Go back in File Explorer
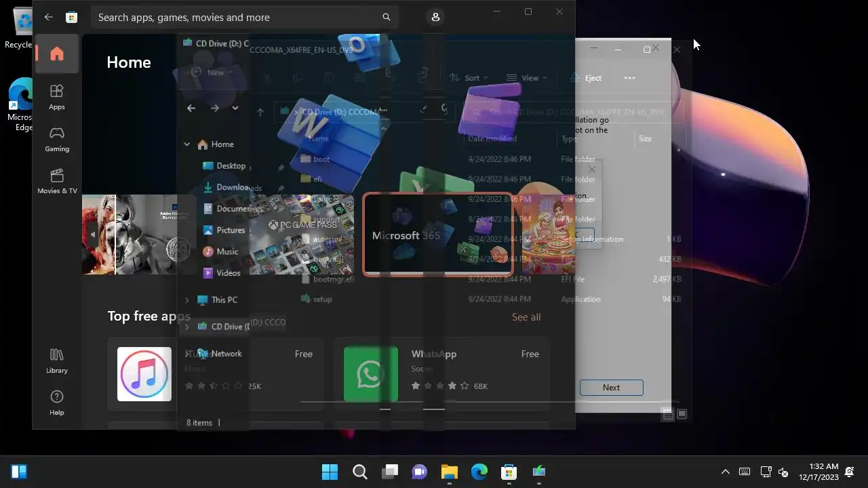 [191, 108]
